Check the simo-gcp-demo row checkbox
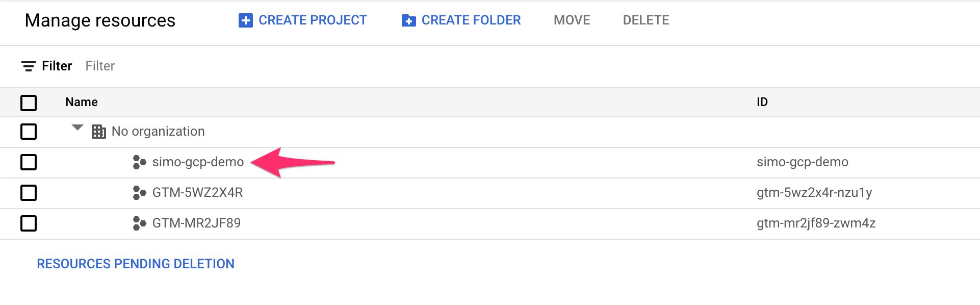 coord(29,162)
